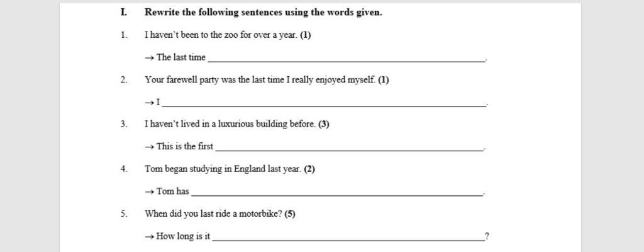Screen dimensions: 644x252
Task: Click the bold '(5)' marker
Action: coord(290,214)
